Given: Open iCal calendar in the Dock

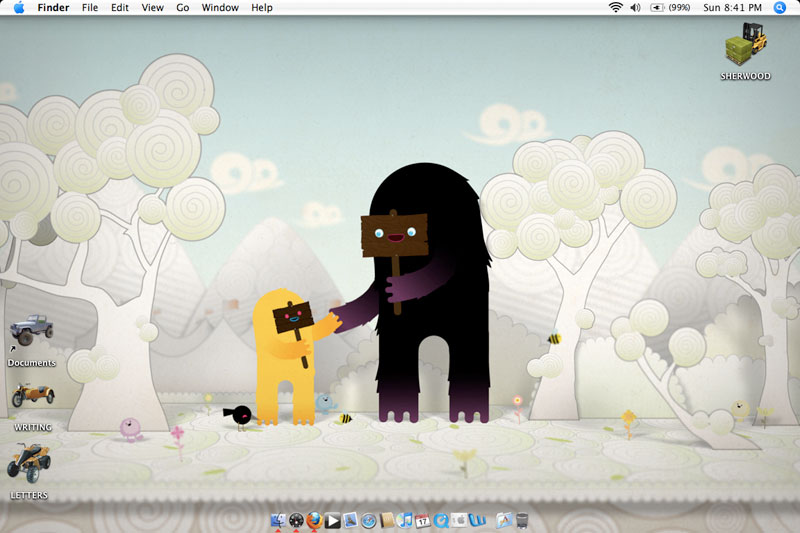Looking at the screenshot, I should [x=422, y=521].
